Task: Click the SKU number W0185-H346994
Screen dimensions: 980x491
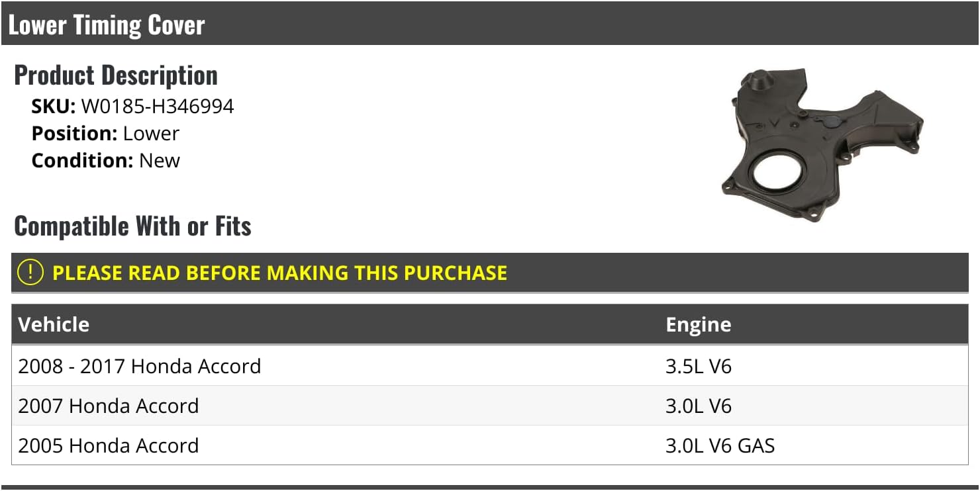Action: (158, 106)
